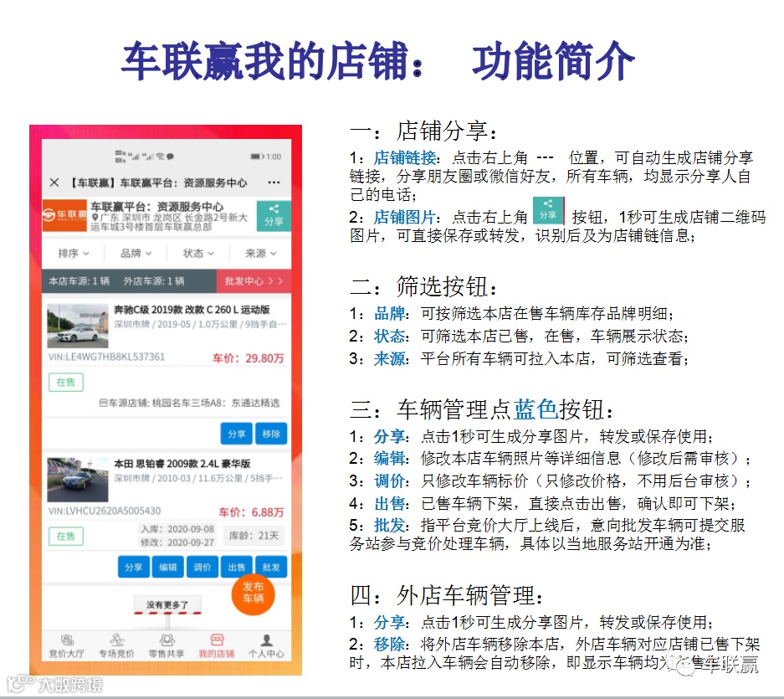The width and height of the screenshot is (784, 699).
Task: Click the blue 调价 term in section three
Action: coord(389,481)
